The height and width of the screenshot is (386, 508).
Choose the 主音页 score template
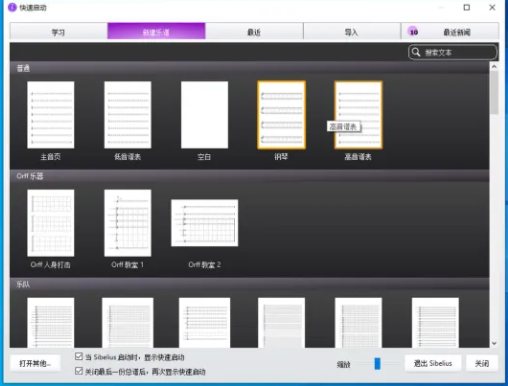(51, 115)
